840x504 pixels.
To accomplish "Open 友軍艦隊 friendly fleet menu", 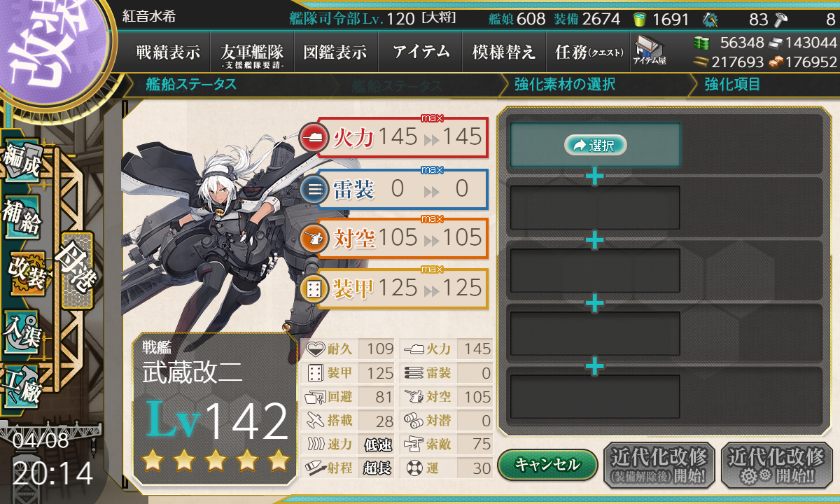I will pyautogui.click(x=252, y=52).
